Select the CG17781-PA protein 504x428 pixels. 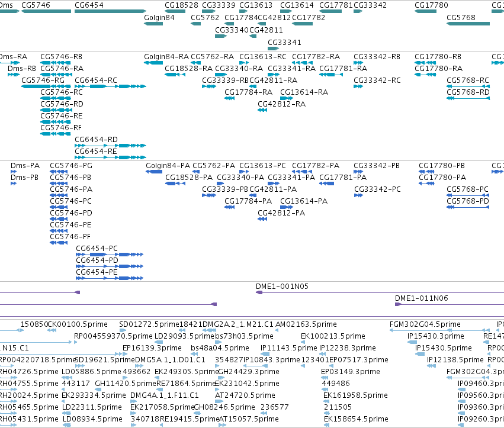pos(326,184)
